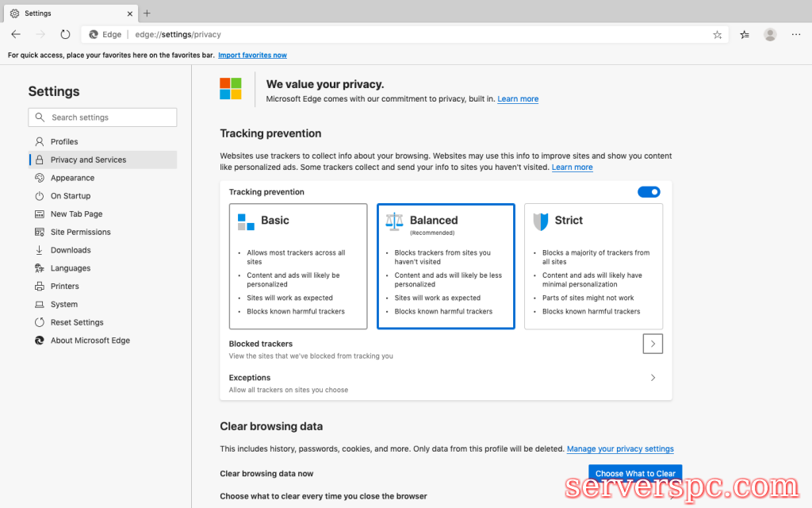Expand Blocked trackers with chevron
This screenshot has width=812, height=508.
(x=653, y=344)
